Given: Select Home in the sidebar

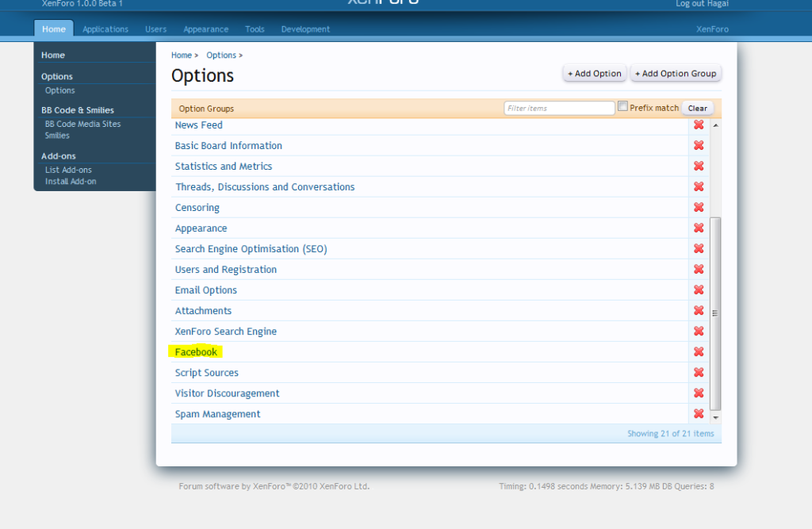Looking at the screenshot, I should 53,55.
